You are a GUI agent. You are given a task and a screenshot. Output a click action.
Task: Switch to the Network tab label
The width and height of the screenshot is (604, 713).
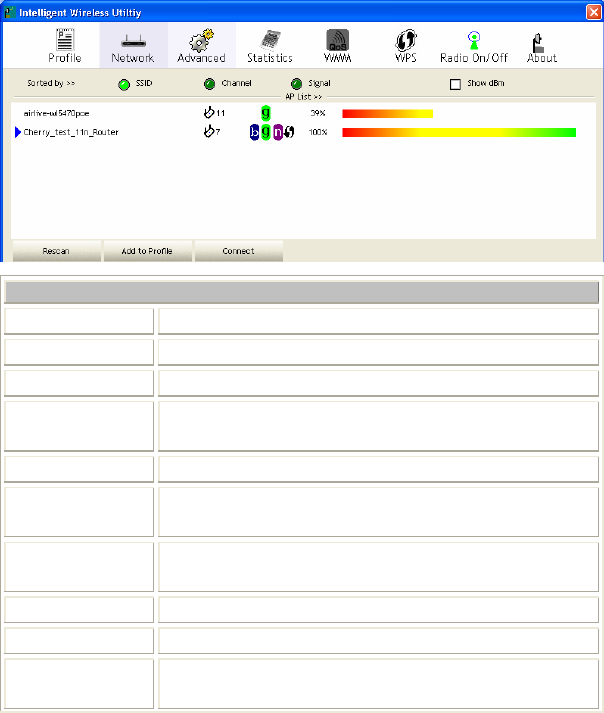tap(133, 58)
